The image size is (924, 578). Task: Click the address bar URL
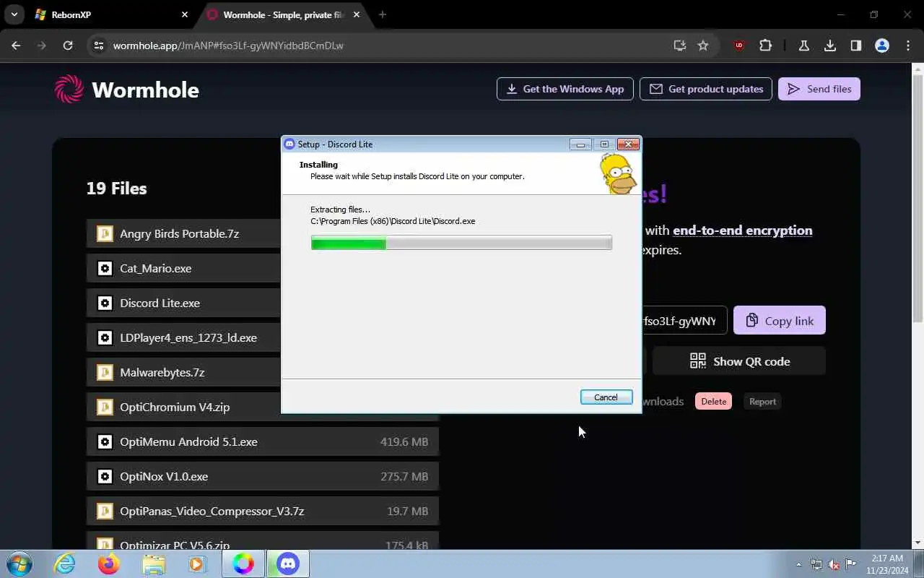[x=228, y=46]
